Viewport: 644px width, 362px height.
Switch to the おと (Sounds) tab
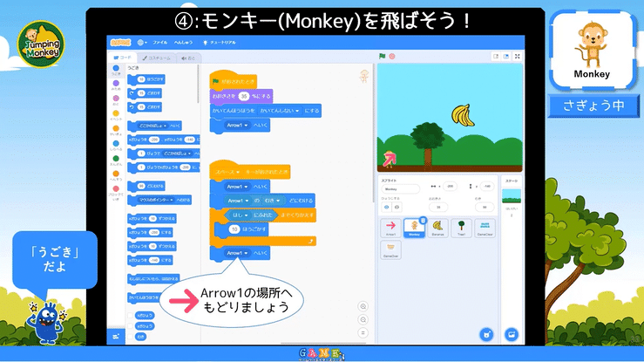[x=188, y=58]
